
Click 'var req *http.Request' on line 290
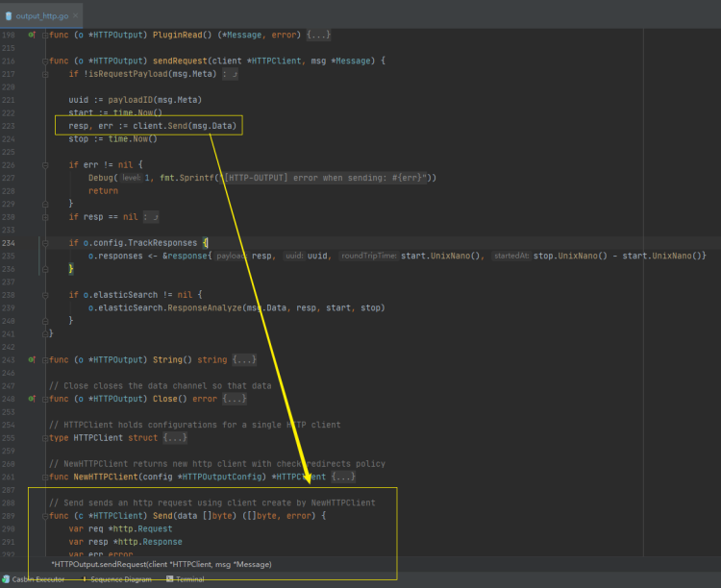120,528
